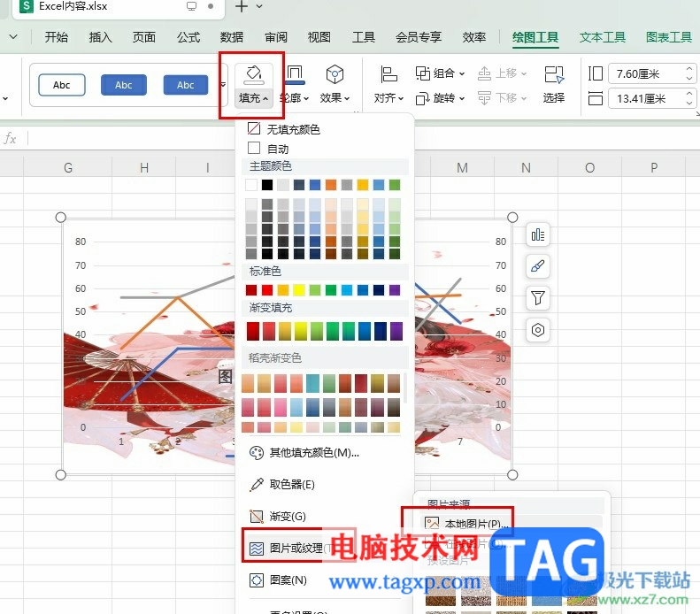Click the chart style brush button
700x614 pixels.
click(538, 266)
